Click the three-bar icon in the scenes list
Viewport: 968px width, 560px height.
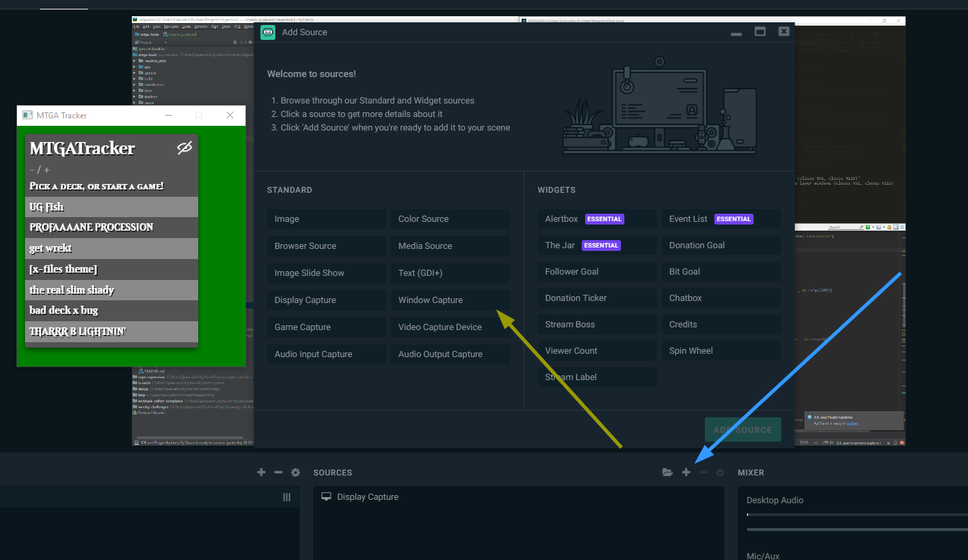pyautogui.click(x=287, y=497)
